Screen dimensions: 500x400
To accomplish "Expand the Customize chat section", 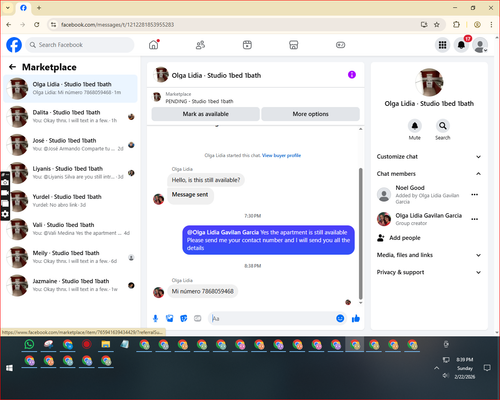I will pyautogui.click(x=429, y=157).
